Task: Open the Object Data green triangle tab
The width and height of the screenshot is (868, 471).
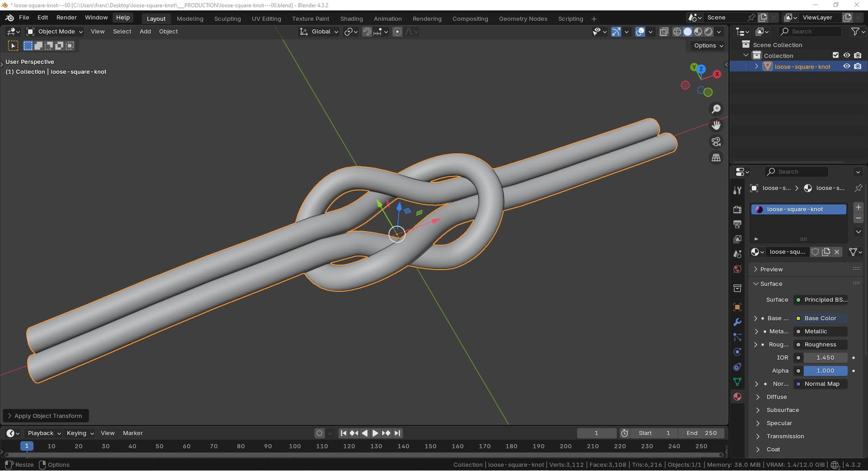Action: 737,382
